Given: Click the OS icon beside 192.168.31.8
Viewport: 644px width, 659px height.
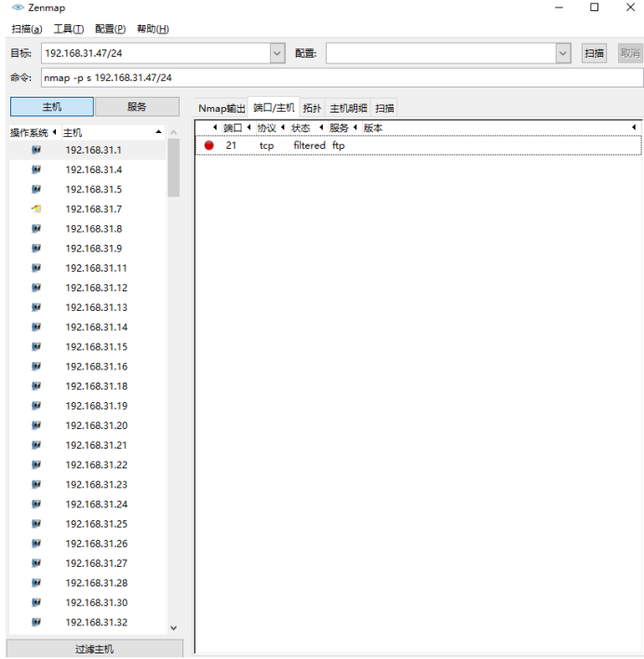Looking at the screenshot, I should tap(36, 228).
